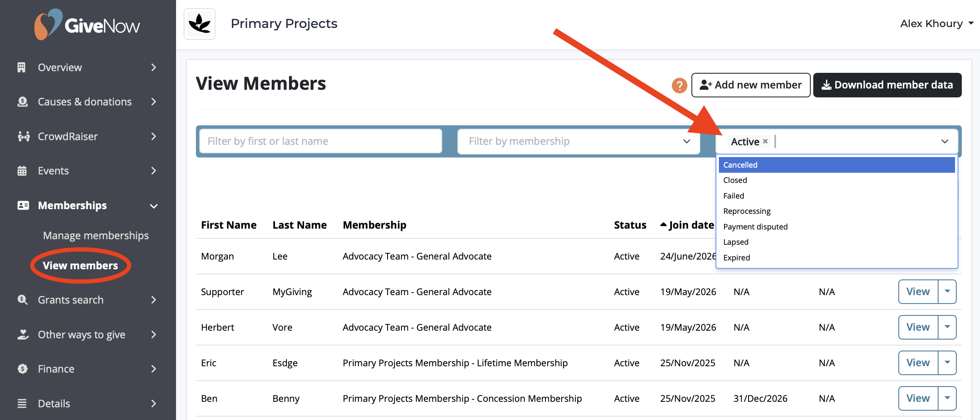This screenshot has height=420, width=980.
Task: Click the Grants search magnifier icon
Action: click(22, 300)
